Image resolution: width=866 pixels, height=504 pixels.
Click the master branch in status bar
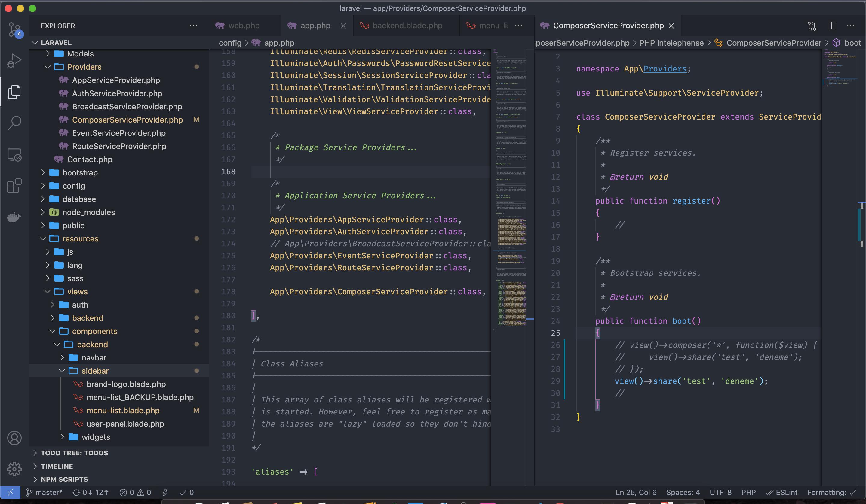click(45, 492)
